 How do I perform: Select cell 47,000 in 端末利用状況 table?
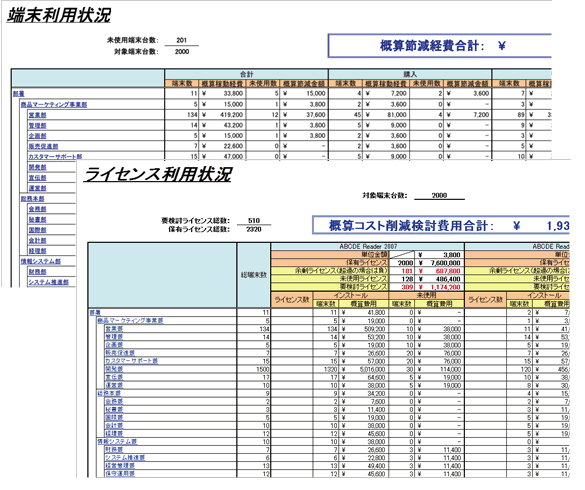(x=233, y=157)
